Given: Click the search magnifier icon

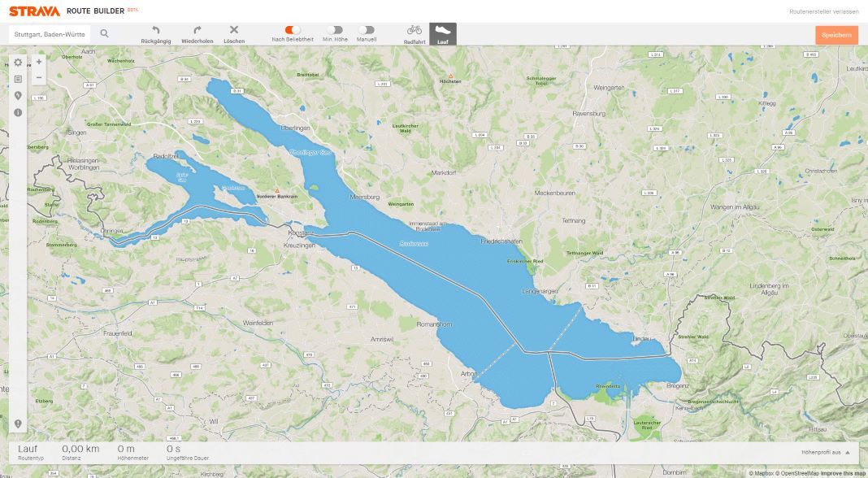Looking at the screenshot, I should pos(104,34).
